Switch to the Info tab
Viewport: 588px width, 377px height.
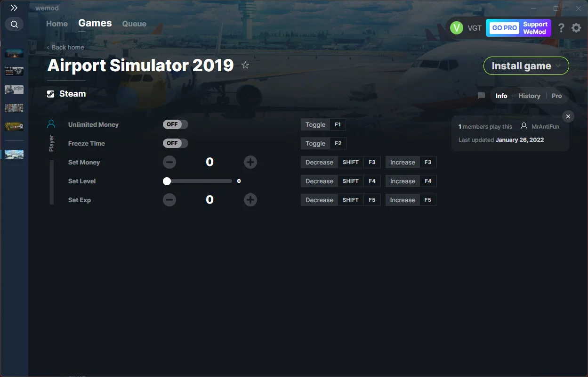[501, 96]
